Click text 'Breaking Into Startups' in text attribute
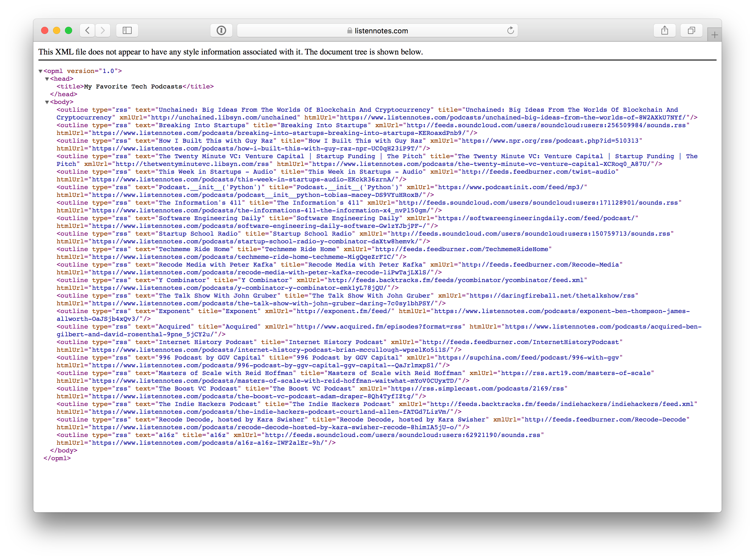The width and height of the screenshot is (755, 560). point(202,125)
